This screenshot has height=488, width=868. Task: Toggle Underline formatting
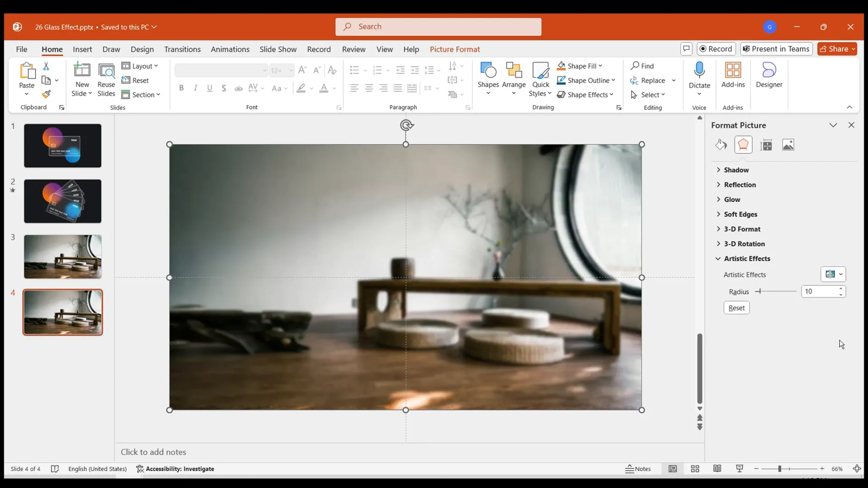(210, 88)
